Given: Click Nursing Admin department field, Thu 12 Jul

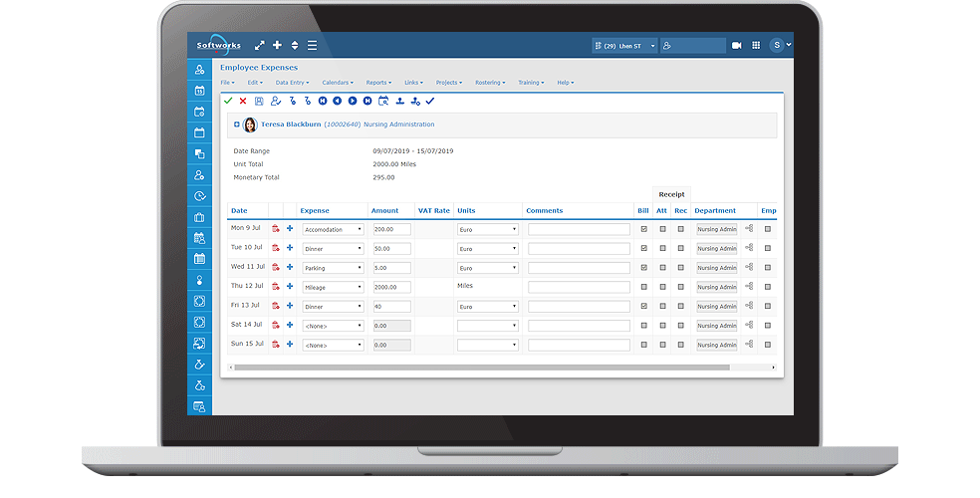Looking at the screenshot, I should click(x=717, y=288).
